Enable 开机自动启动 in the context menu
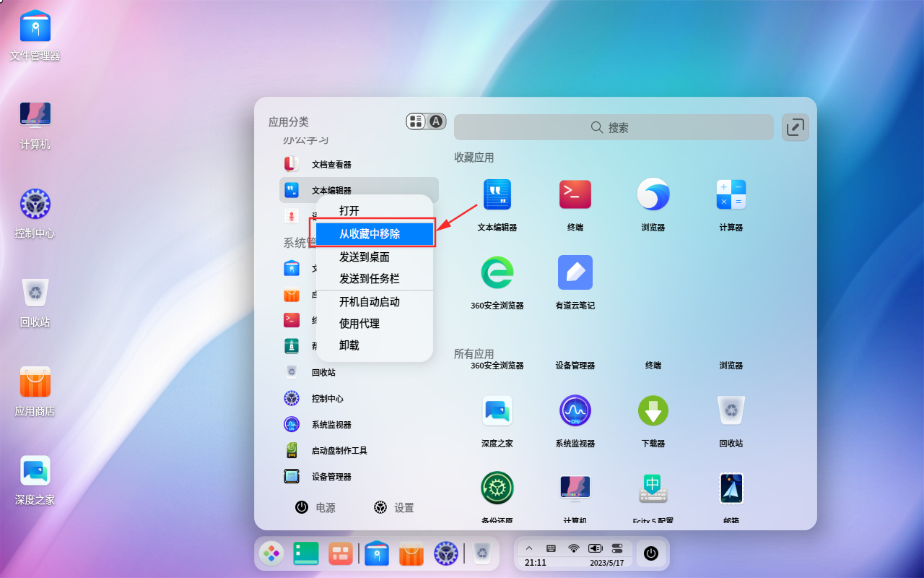 370,302
